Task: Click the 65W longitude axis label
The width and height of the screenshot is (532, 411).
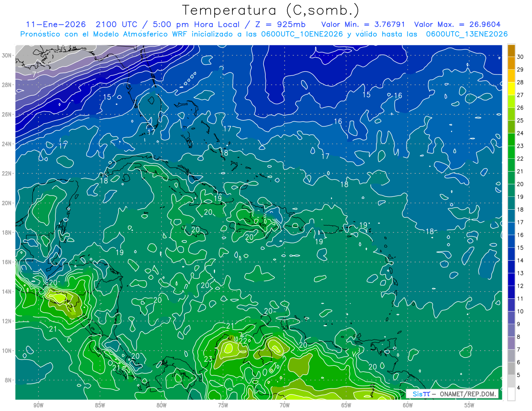Action: [x=346, y=405]
